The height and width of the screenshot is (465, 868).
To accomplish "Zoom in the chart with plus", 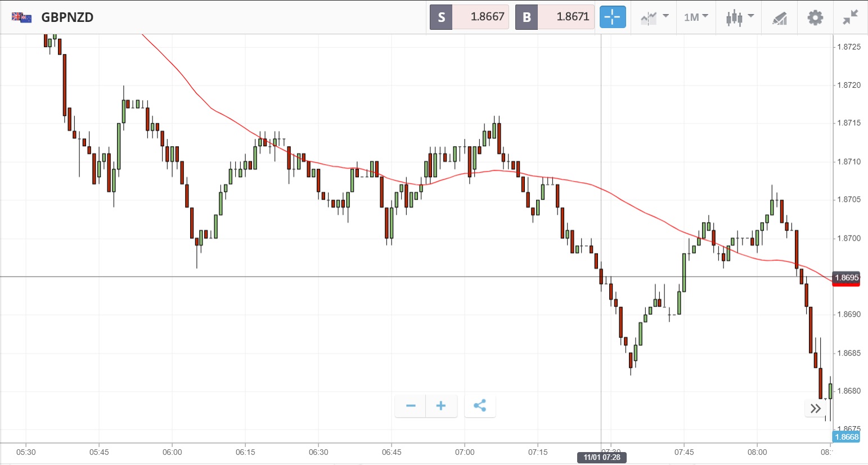I will [x=441, y=406].
